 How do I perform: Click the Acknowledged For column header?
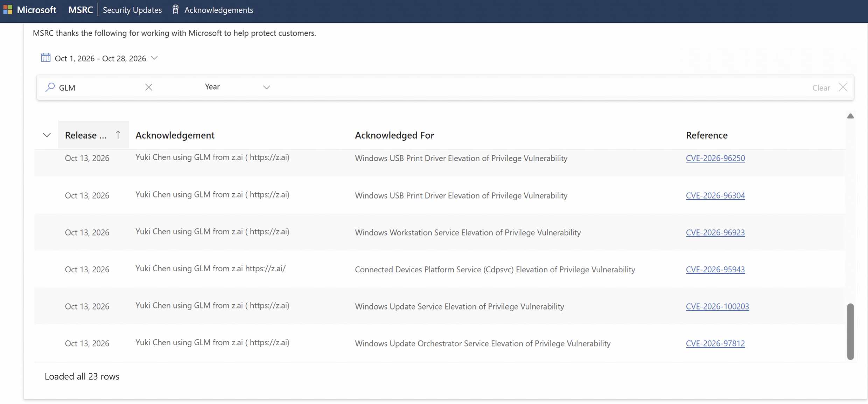(394, 135)
